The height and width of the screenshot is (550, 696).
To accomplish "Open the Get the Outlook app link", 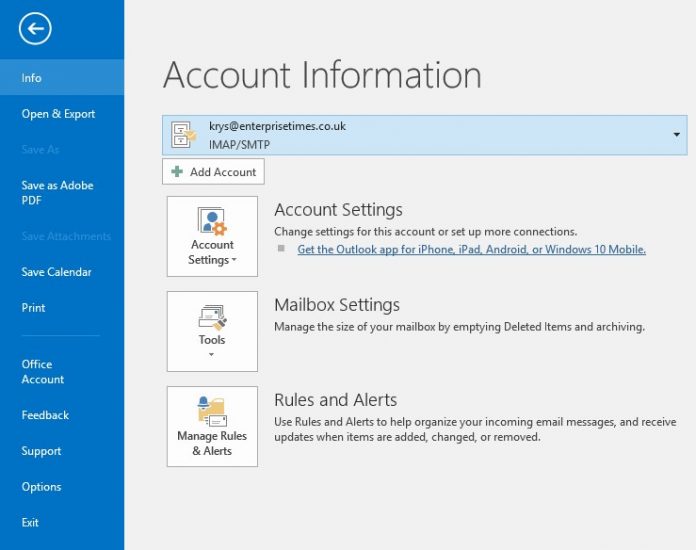I will coord(471,249).
